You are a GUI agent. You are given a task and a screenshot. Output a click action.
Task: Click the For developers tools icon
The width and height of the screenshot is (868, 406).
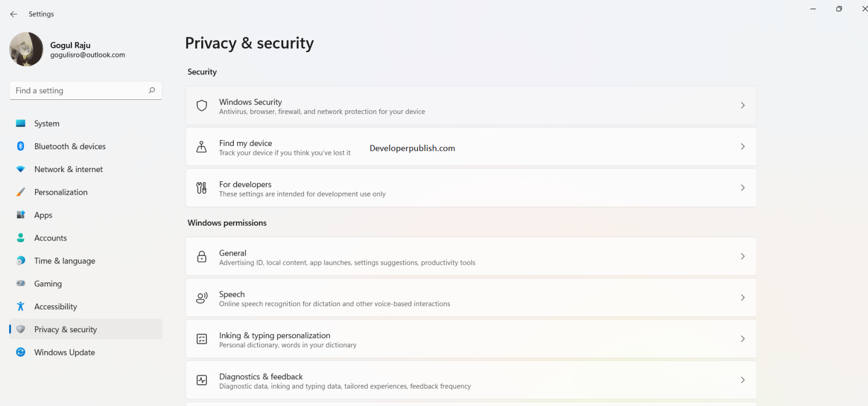pyautogui.click(x=201, y=188)
